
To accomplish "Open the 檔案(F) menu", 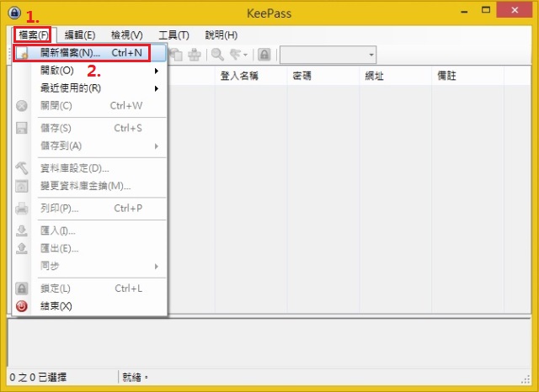I will (x=33, y=35).
